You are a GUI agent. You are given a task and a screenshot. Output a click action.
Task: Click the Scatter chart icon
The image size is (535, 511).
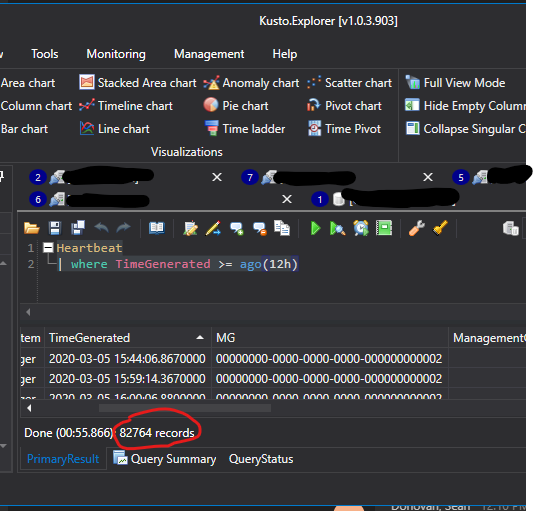pyautogui.click(x=314, y=83)
